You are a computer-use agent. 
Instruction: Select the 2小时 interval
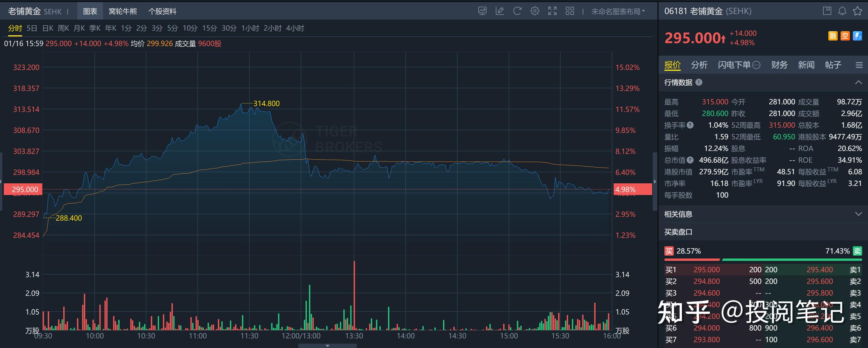click(273, 28)
